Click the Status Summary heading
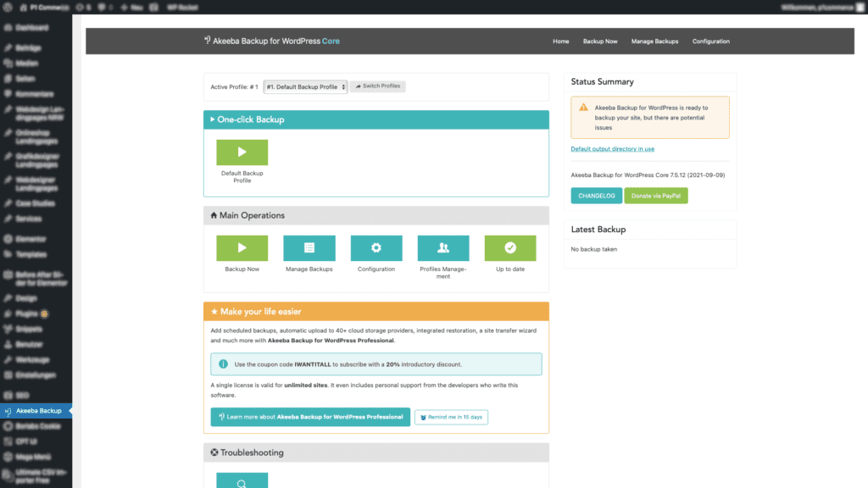The image size is (868, 488). [603, 82]
